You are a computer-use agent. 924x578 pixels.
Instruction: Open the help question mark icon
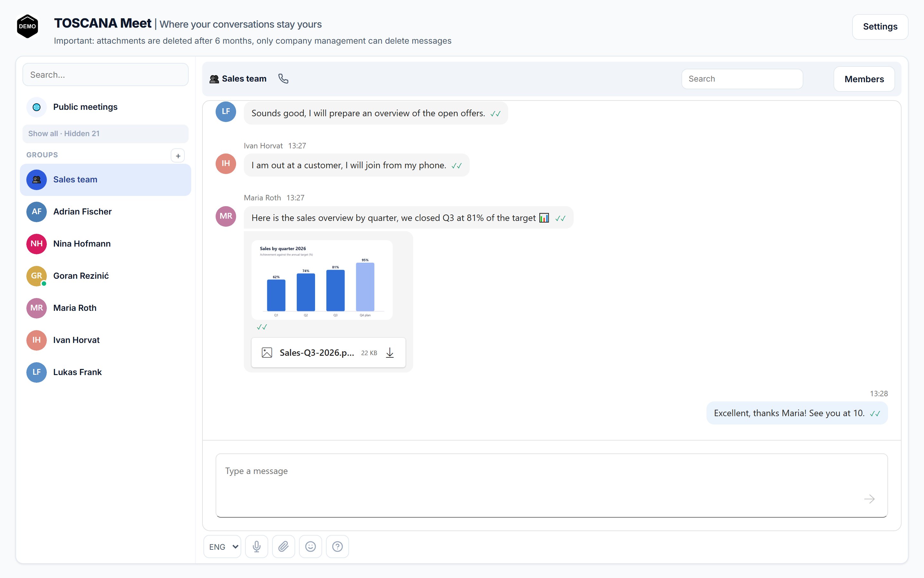coord(338,547)
